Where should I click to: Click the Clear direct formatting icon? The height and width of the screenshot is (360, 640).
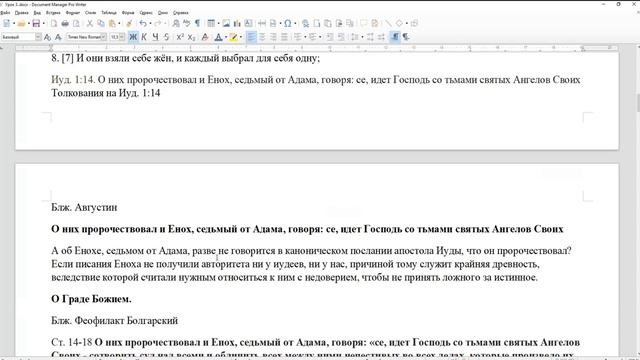[205, 37]
